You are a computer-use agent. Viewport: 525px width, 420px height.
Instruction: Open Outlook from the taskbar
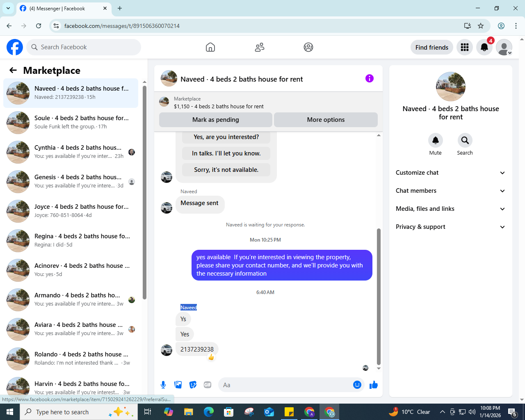tap(269, 412)
